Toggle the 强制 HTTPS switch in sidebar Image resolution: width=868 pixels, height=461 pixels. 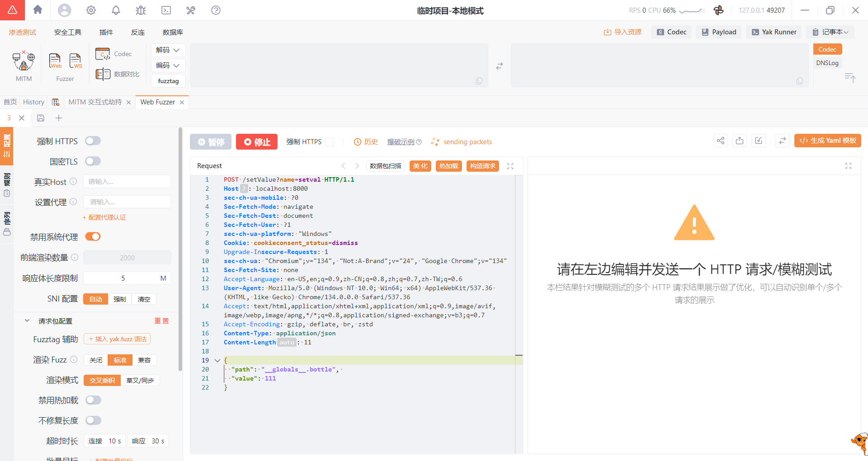(93, 141)
